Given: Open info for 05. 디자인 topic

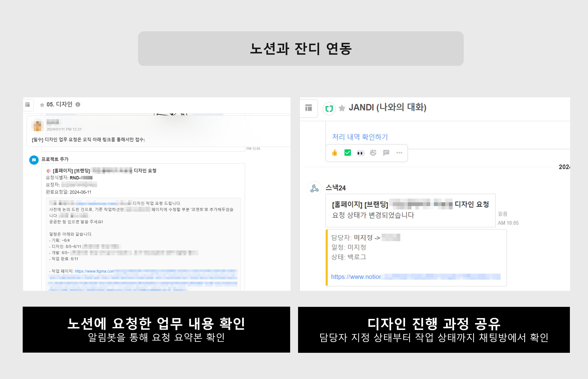Looking at the screenshot, I should tap(78, 105).
